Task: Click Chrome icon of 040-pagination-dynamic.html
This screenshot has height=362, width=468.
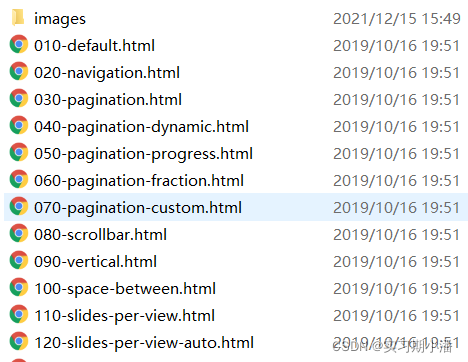Action: (19, 125)
